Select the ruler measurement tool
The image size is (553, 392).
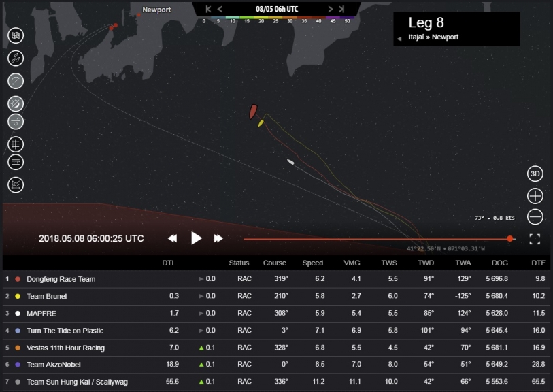click(x=16, y=162)
